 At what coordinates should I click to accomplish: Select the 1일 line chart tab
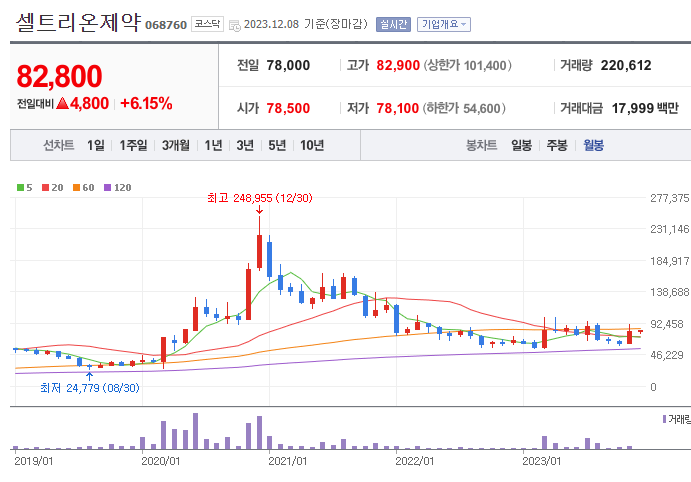tap(96, 145)
